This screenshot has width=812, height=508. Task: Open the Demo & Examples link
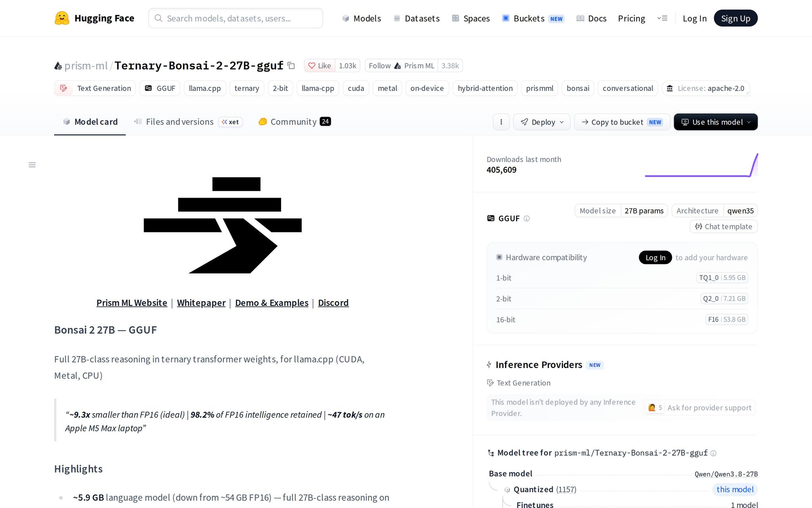click(272, 303)
